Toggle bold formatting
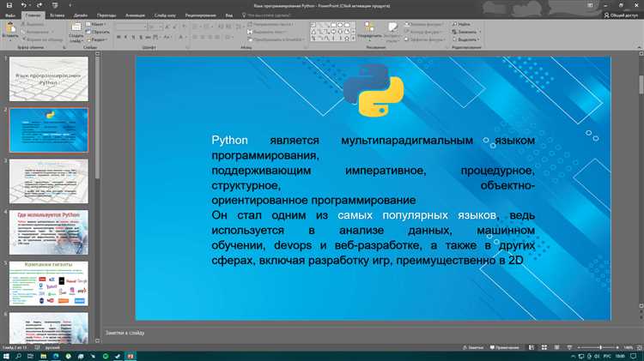 (118, 38)
